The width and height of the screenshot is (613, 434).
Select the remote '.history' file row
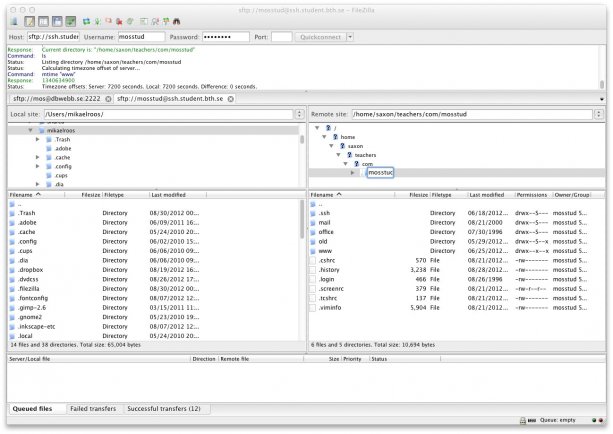tap(455, 270)
